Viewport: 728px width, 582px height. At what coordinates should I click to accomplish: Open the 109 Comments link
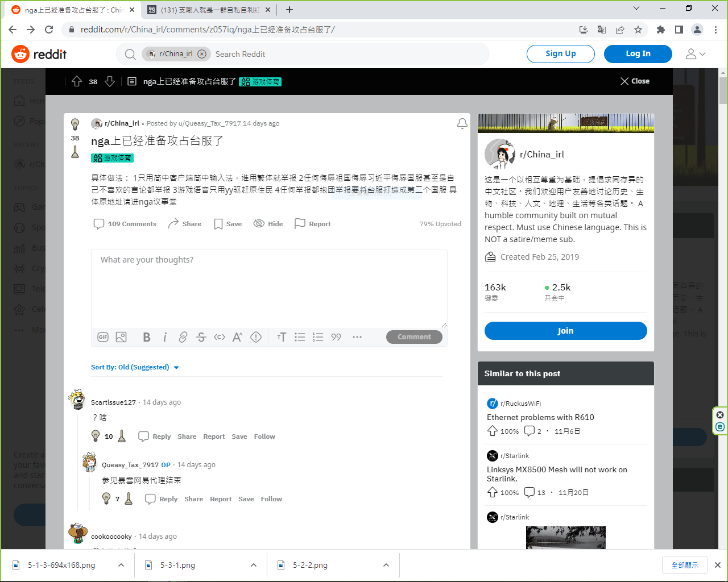coord(125,224)
